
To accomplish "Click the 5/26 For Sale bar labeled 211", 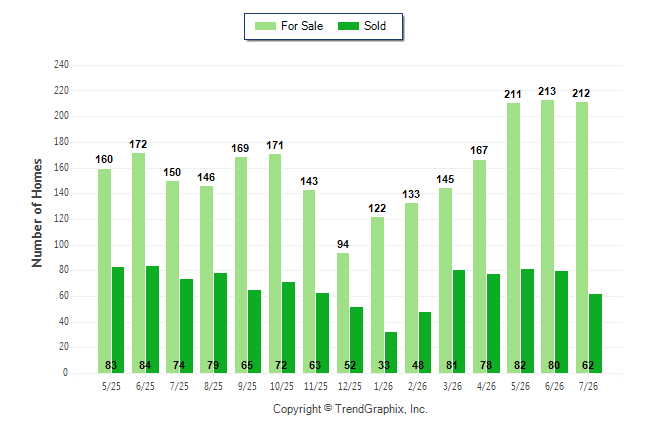I will click(513, 238).
